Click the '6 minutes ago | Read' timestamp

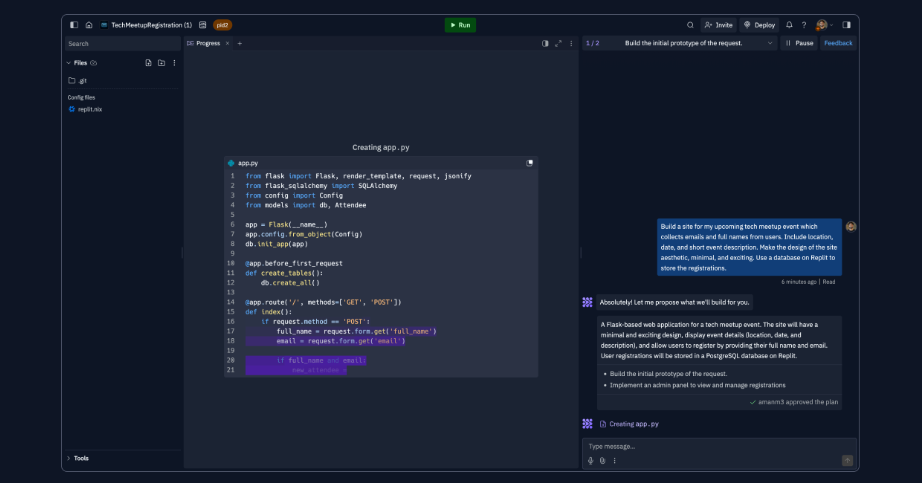[808, 282]
